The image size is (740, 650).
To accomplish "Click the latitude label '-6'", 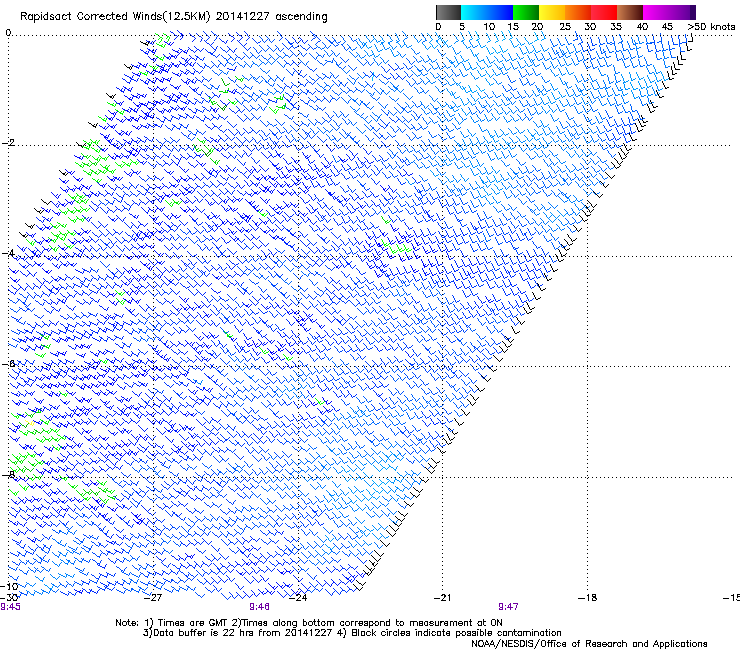I will (x=8, y=363).
